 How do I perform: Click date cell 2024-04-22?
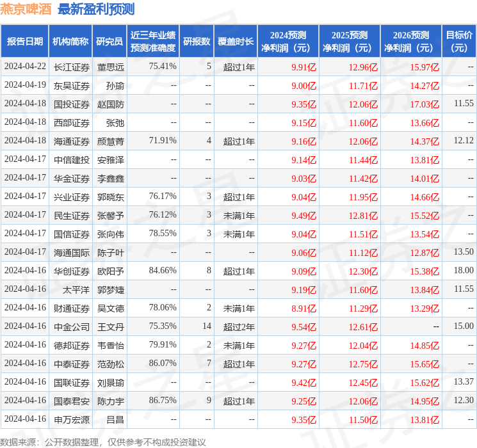tap(25, 67)
